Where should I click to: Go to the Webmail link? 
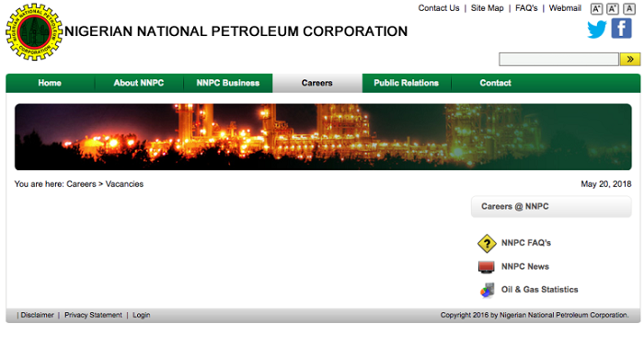[x=565, y=8]
